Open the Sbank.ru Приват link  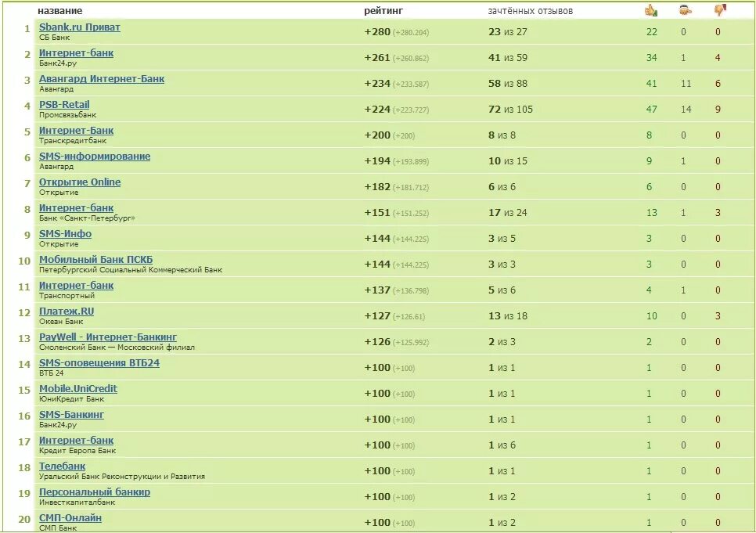pyautogui.click(x=80, y=27)
